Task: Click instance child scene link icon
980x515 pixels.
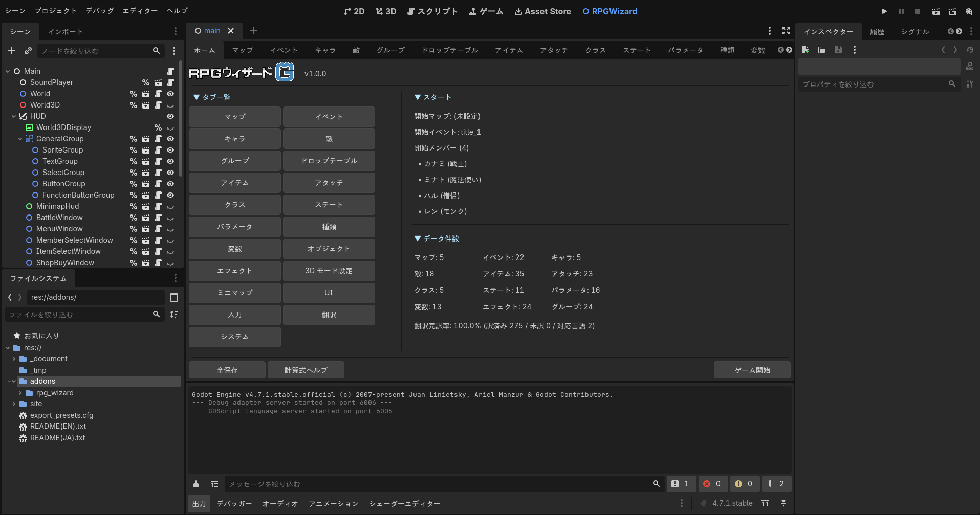Action: [x=28, y=51]
